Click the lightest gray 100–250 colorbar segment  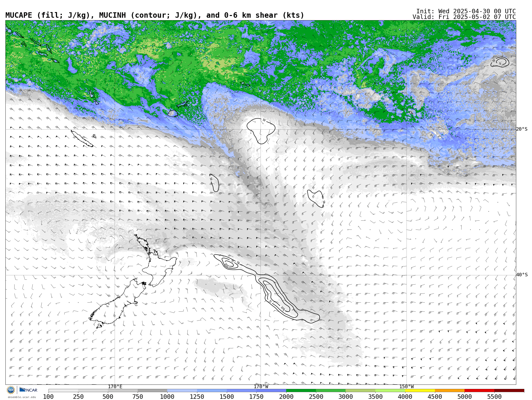coord(63,391)
